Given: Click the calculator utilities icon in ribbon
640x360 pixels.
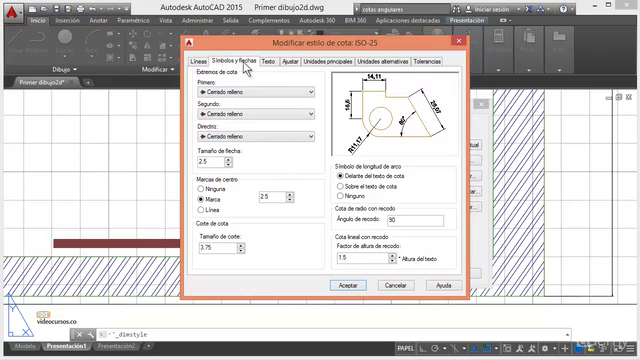Looking at the screenshot, I should pyautogui.click(x=498, y=36).
